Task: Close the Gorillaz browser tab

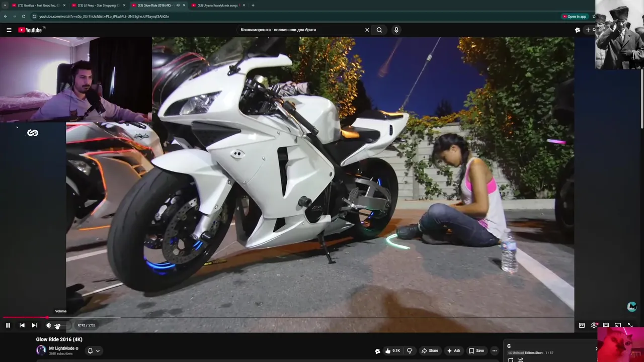Action: coord(64,5)
